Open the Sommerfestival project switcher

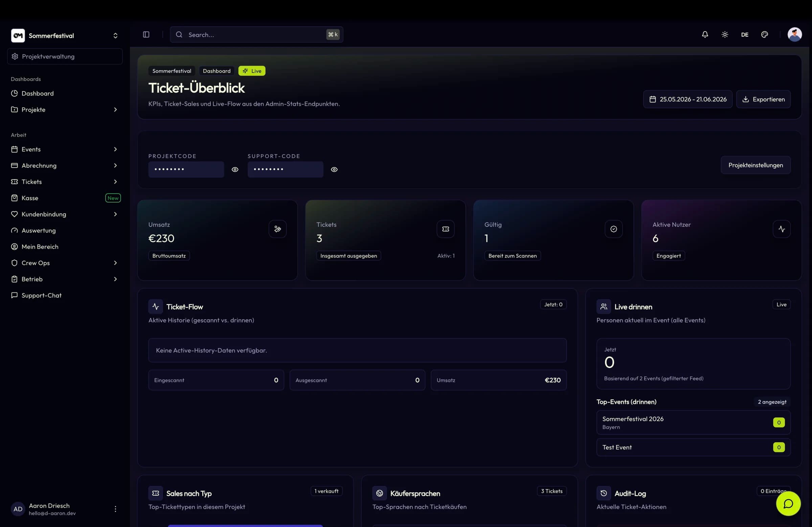pos(65,35)
